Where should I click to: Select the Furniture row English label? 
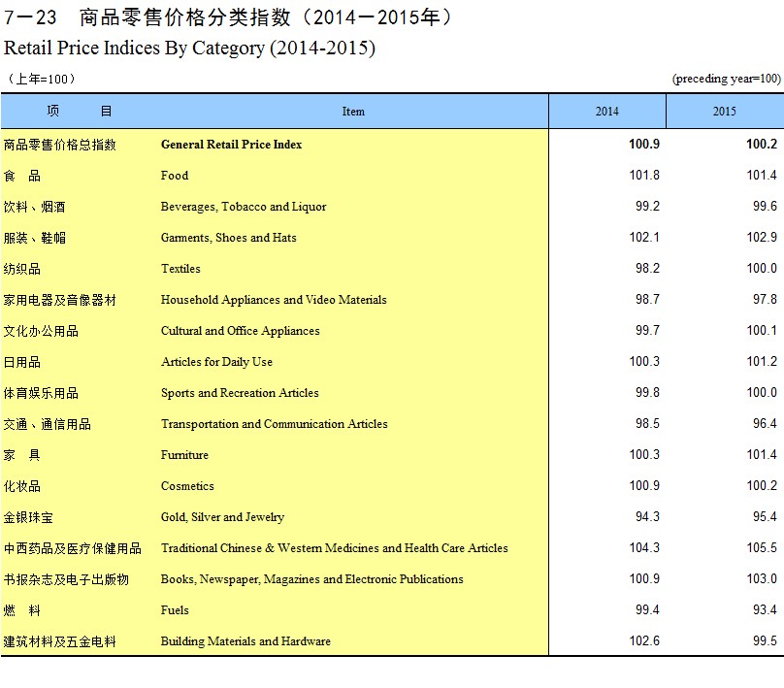184,455
